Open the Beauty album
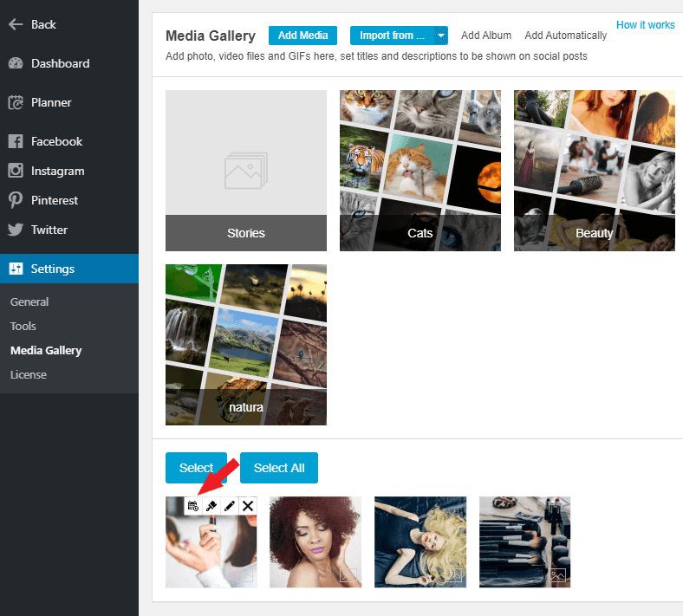 coord(595,171)
